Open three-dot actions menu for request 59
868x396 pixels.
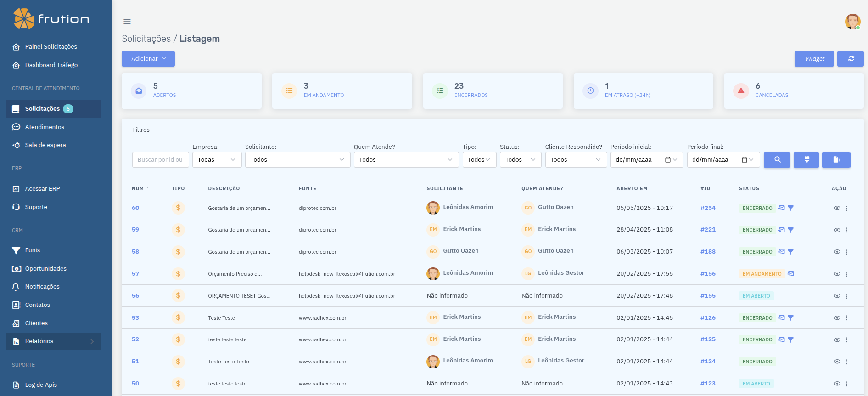tap(846, 230)
